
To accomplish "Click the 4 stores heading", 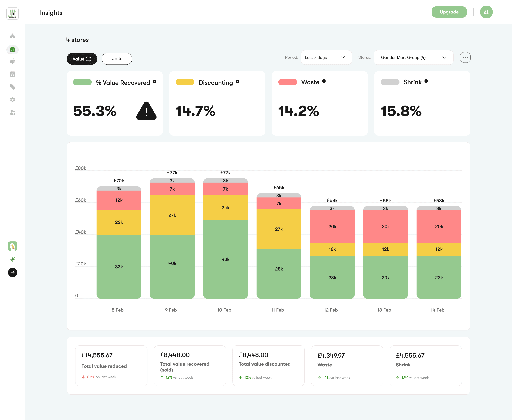I will coord(77,40).
